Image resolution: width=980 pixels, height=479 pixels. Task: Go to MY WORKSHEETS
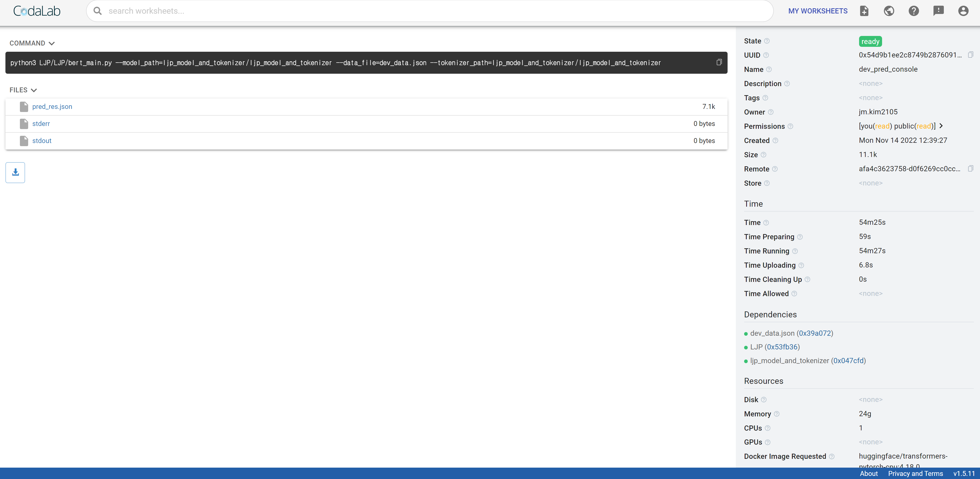click(817, 11)
